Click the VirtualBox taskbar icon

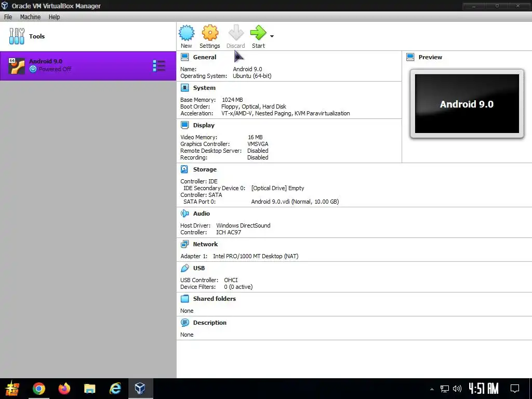pyautogui.click(x=140, y=388)
